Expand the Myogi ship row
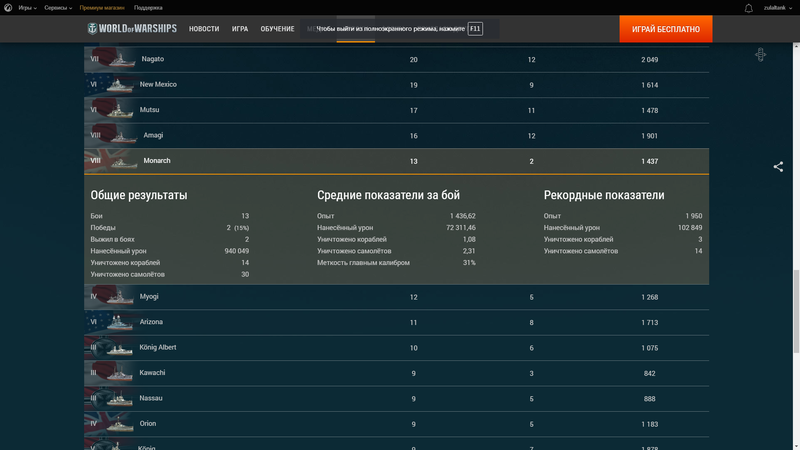The image size is (800, 450). tap(396, 297)
